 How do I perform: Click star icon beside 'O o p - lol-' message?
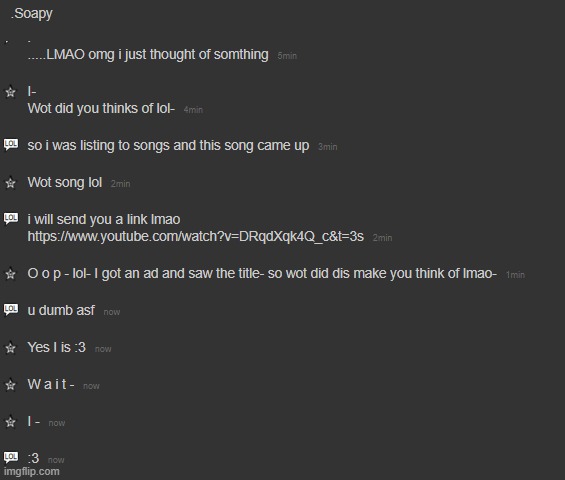10,274
